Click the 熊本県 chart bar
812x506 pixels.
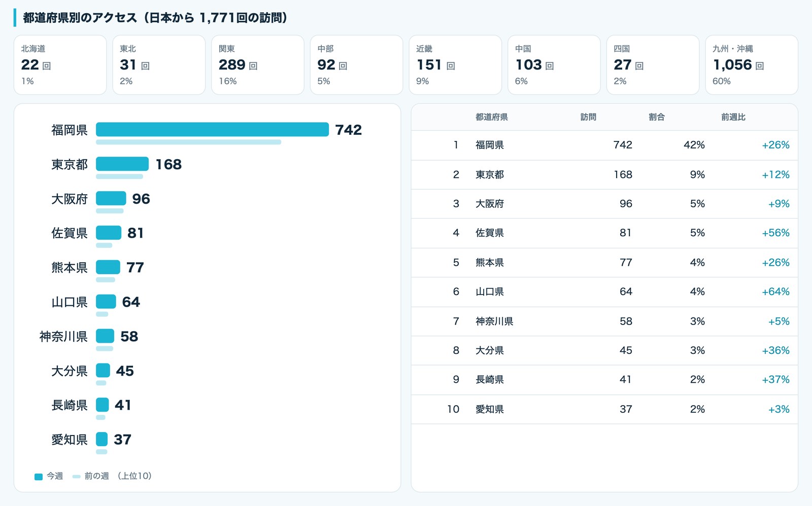[x=108, y=267]
